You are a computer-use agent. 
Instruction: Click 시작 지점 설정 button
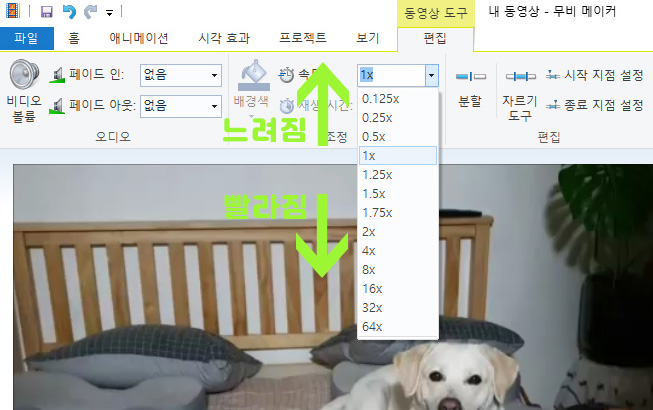595,75
